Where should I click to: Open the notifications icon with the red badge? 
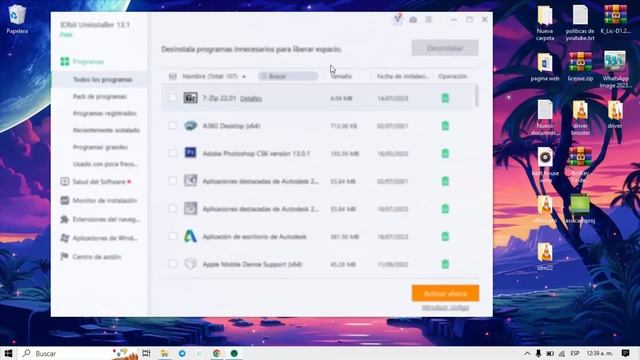pos(398,19)
